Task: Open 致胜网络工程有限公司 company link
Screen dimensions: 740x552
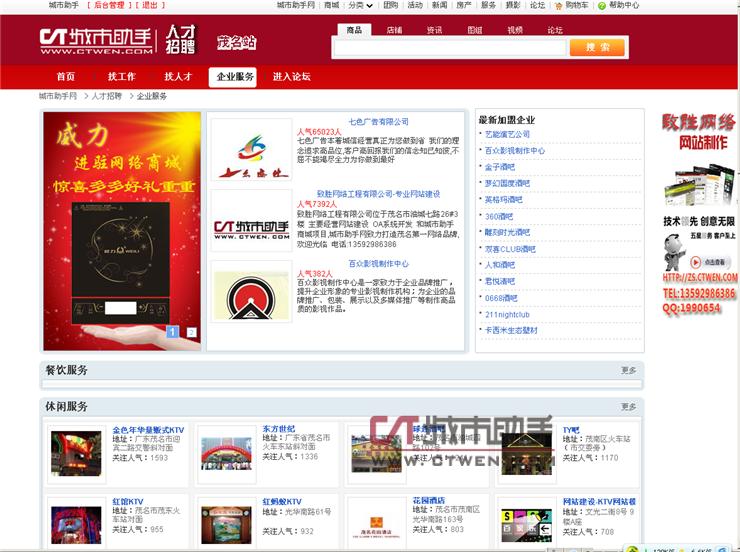Action: pos(378,194)
